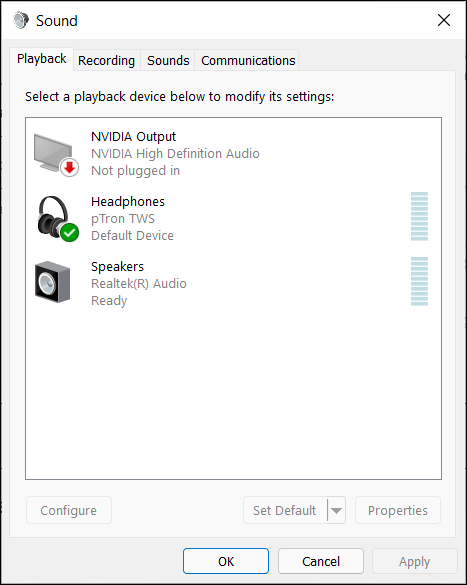
Task: Click the Sound speaker icon in title bar
Action: pyautogui.click(x=21, y=20)
